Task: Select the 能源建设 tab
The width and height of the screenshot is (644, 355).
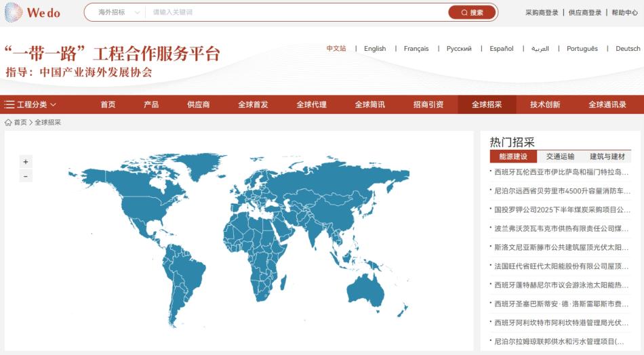Action: [513, 156]
